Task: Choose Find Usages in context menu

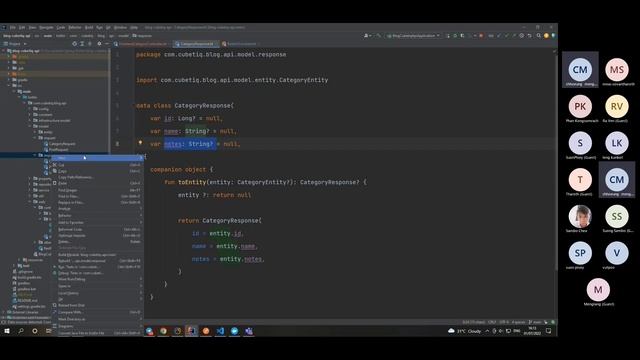Action: pos(98,190)
